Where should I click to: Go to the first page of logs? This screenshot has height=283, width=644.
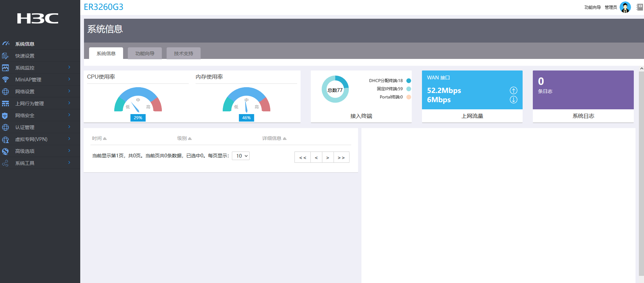pos(303,157)
